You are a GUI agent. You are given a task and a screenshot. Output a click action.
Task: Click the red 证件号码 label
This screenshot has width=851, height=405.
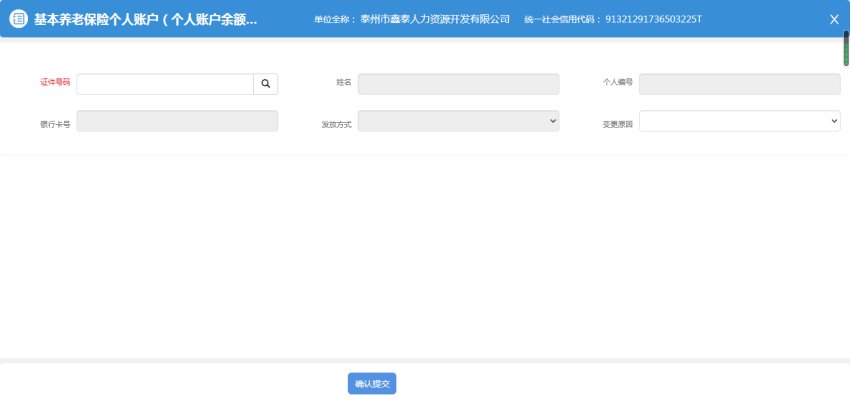pos(55,82)
